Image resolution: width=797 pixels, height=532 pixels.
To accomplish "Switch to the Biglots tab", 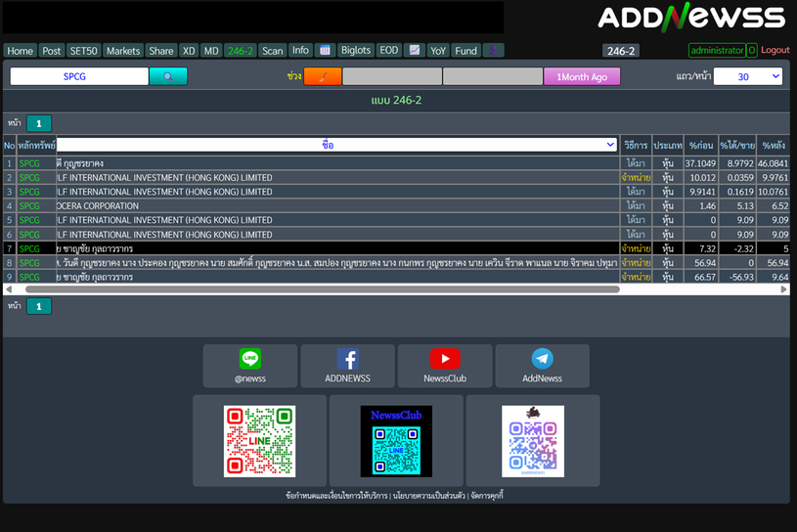I will pos(356,51).
